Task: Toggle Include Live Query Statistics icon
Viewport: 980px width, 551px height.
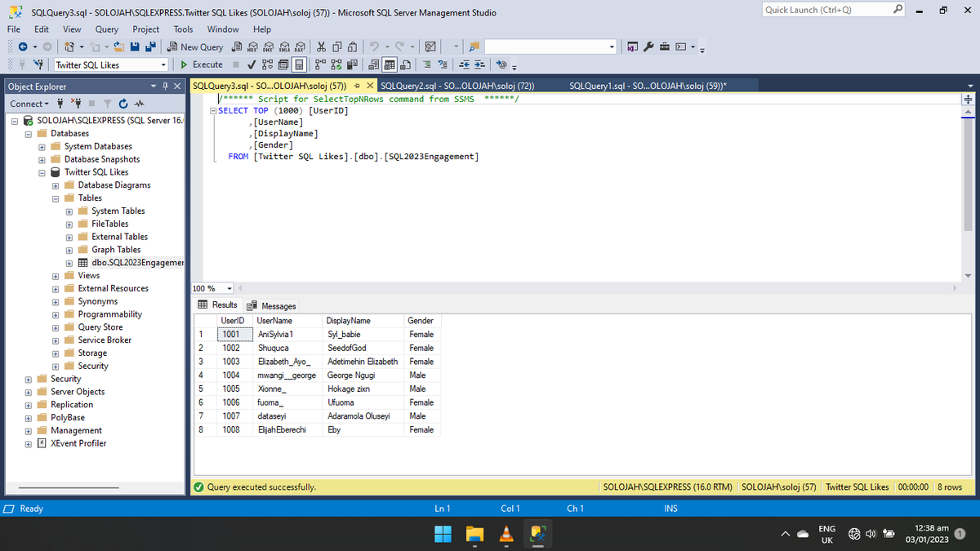Action: pyautogui.click(x=336, y=64)
